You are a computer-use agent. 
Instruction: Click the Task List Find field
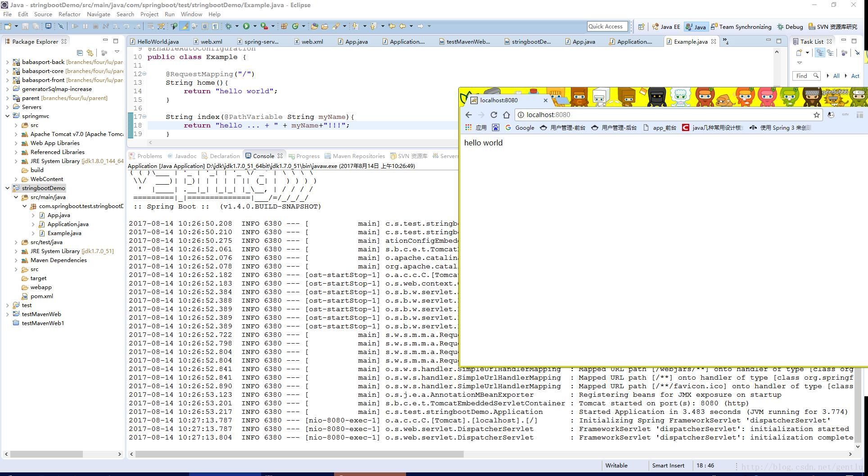(x=806, y=76)
